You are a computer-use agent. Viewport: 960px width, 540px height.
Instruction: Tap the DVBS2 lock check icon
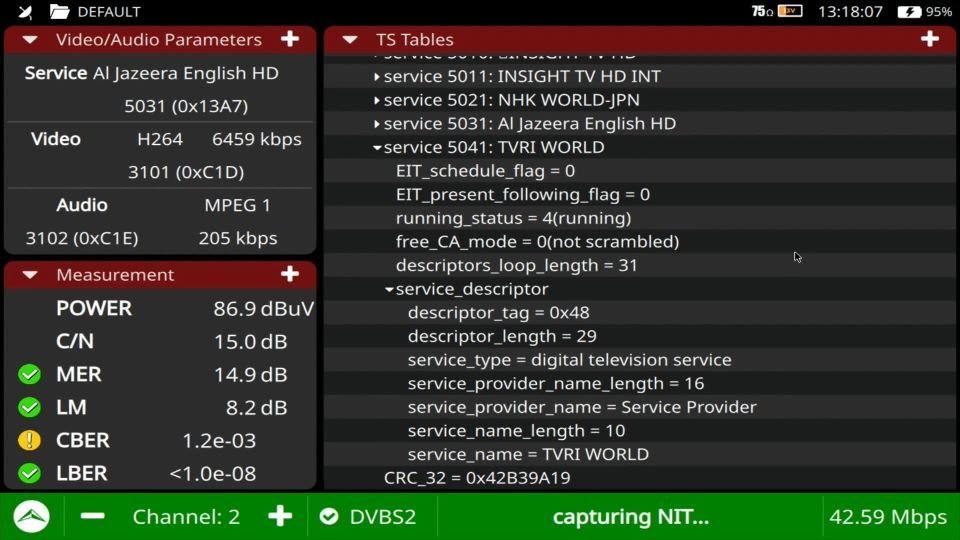[329, 517]
